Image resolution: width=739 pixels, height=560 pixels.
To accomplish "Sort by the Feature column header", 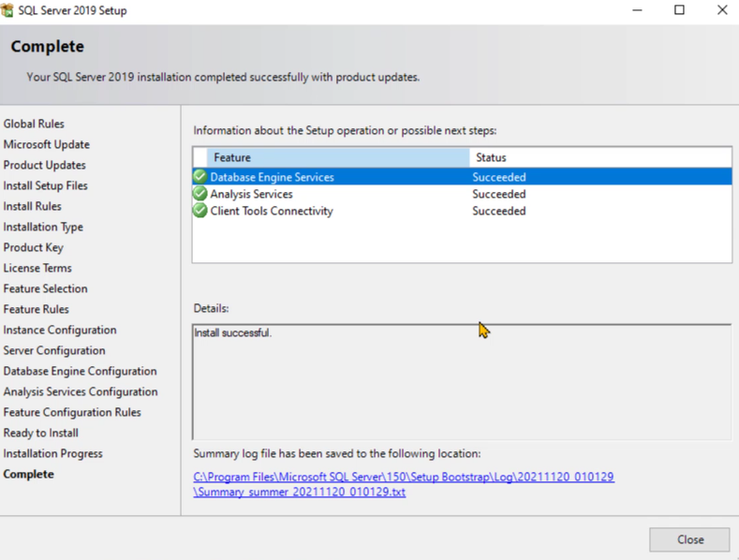I will pos(338,157).
